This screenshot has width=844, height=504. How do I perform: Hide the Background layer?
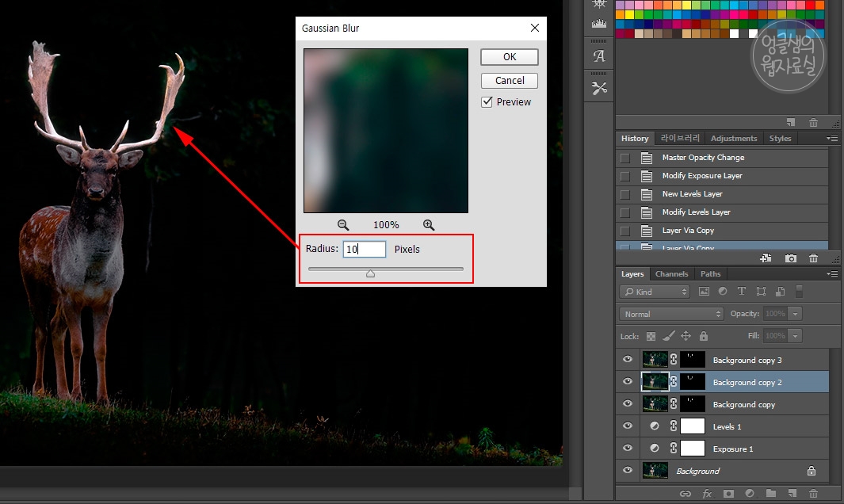(x=628, y=471)
